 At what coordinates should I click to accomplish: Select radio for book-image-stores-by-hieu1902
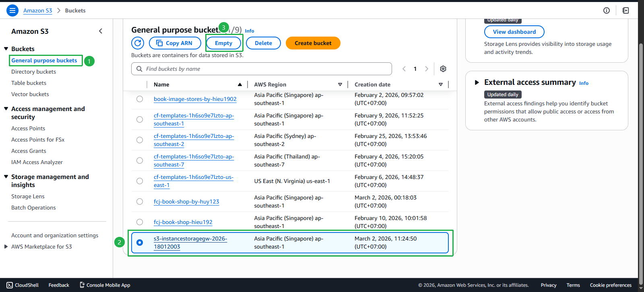pyautogui.click(x=140, y=99)
